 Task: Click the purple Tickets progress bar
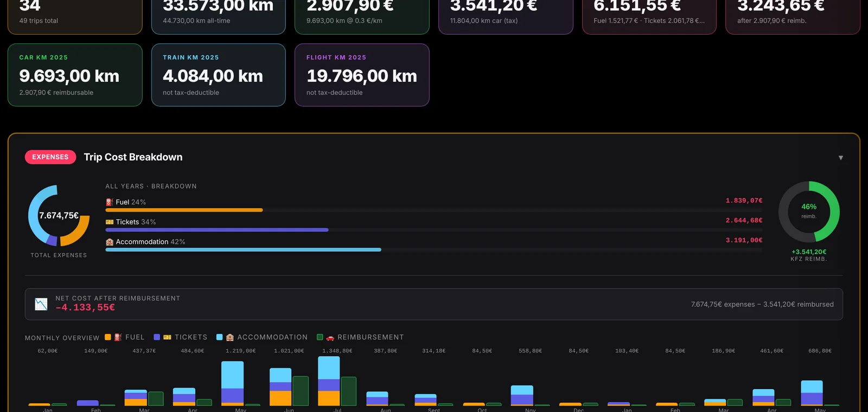click(x=217, y=230)
